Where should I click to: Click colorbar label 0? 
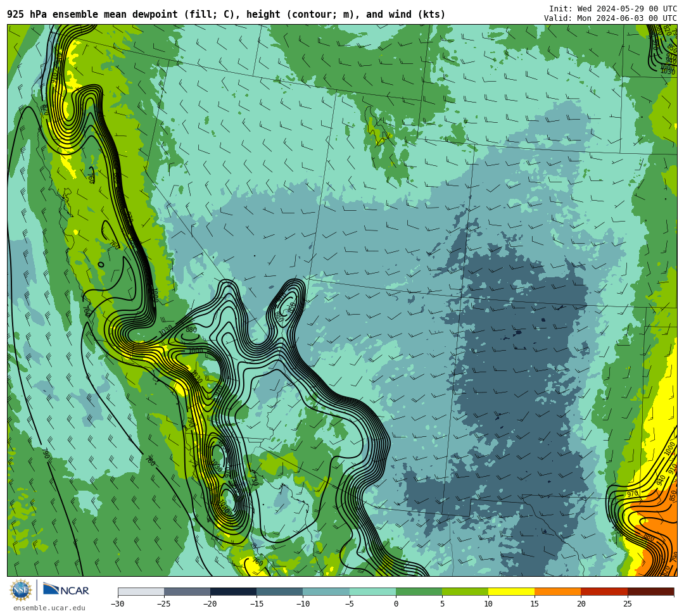pyautogui.click(x=396, y=604)
